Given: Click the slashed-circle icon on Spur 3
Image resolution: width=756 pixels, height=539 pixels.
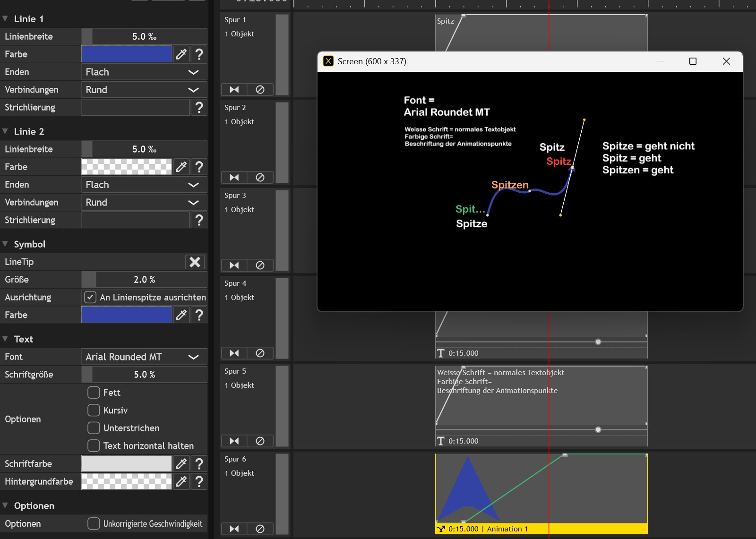Looking at the screenshot, I should (260, 265).
